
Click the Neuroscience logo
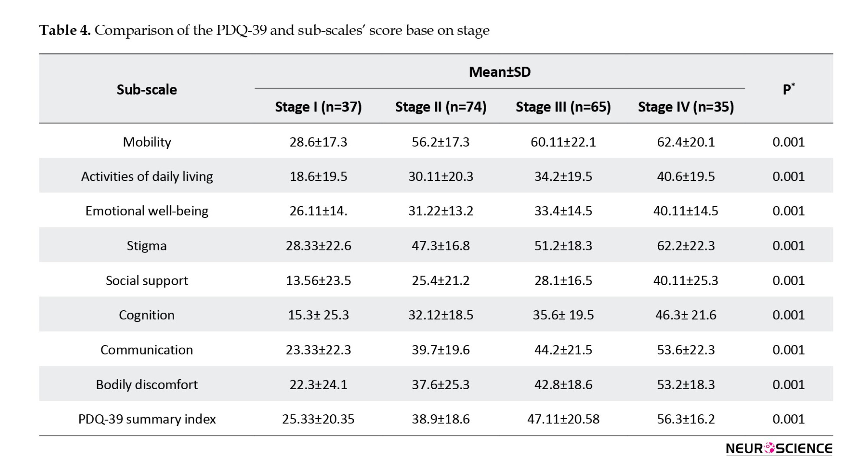[779, 448]
